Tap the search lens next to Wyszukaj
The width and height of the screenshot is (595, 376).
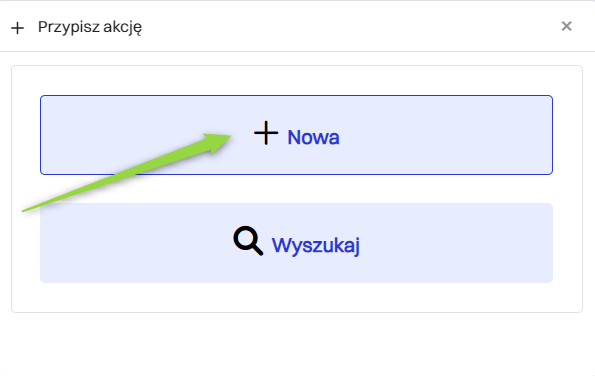click(x=248, y=241)
